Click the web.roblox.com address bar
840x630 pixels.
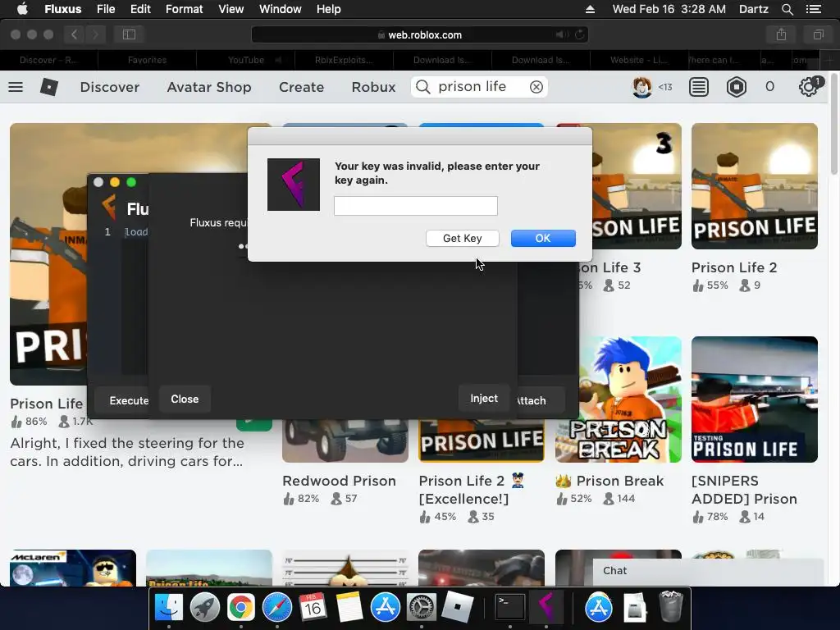point(419,34)
